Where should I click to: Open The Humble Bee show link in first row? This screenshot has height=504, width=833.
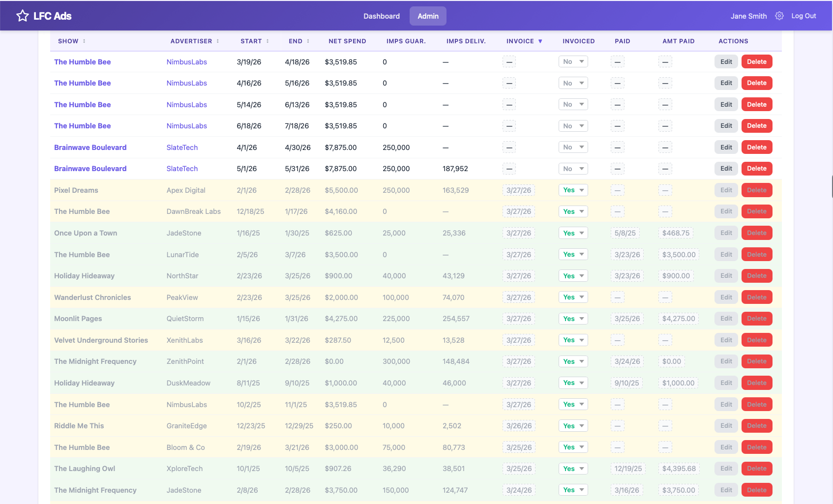[82, 61]
